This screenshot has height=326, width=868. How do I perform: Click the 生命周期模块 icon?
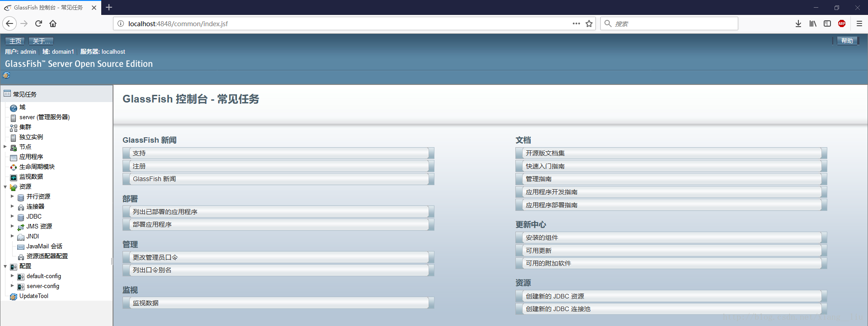pyautogui.click(x=14, y=168)
